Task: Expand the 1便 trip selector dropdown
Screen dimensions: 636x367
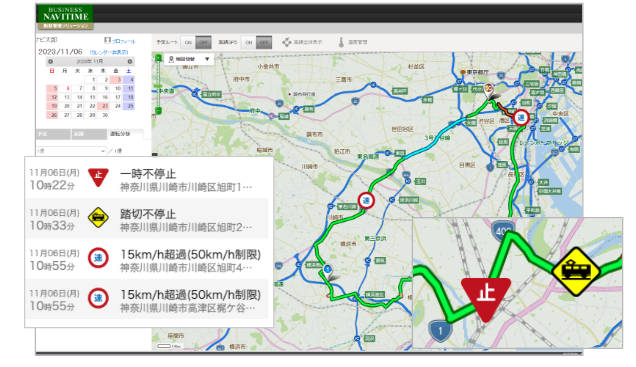Action: 71,151
